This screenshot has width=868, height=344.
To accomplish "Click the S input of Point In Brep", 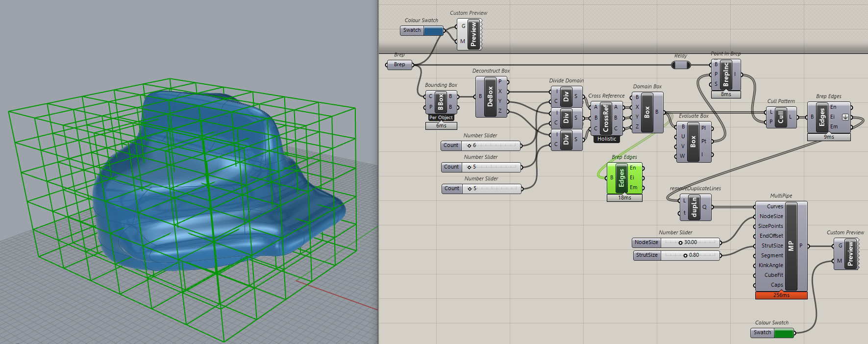I will 716,84.
